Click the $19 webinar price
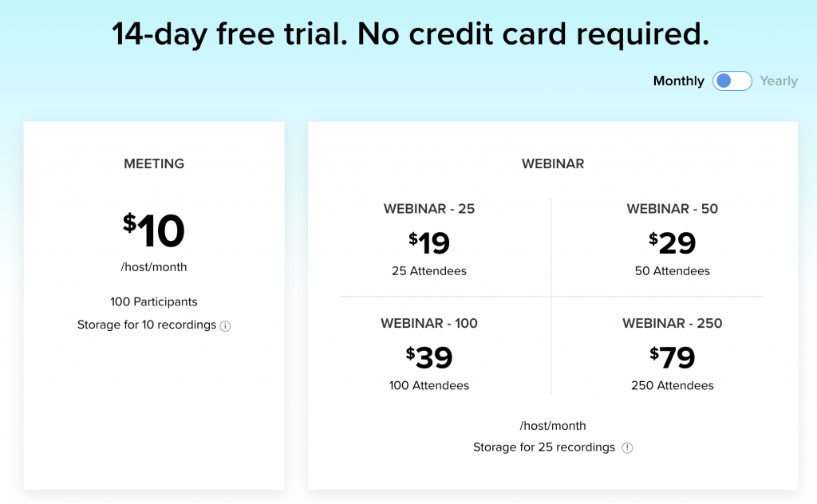The height and width of the screenshot is (504, 817). [x=428, y=242]
